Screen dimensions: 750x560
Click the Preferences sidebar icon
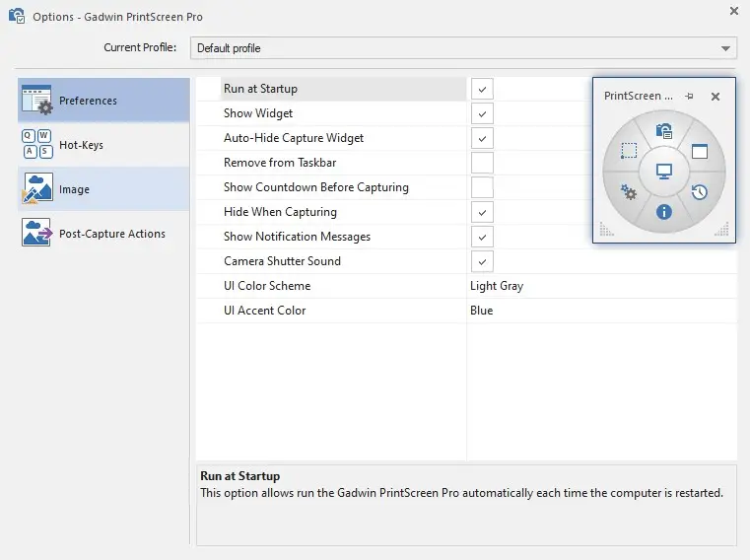(36, 100)
